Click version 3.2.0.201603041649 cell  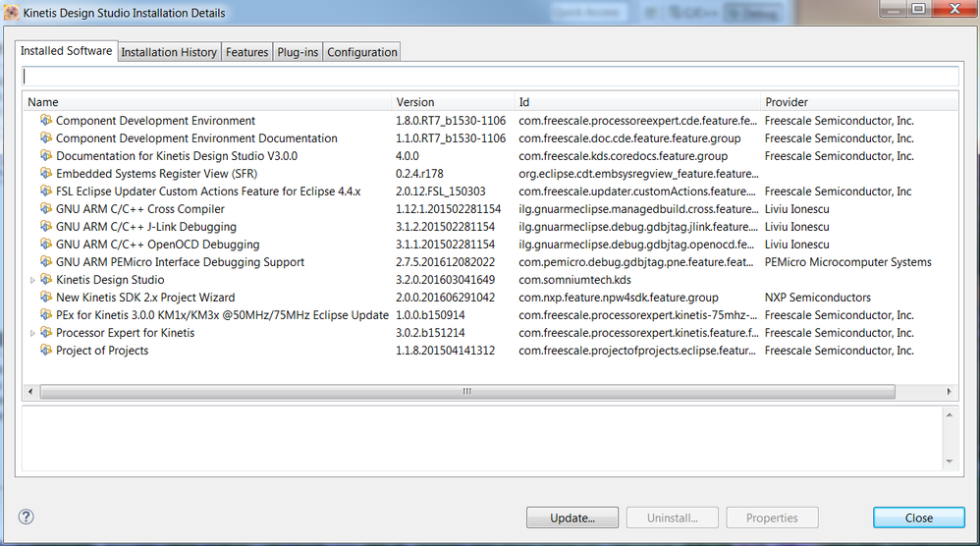tap(445, 279)
